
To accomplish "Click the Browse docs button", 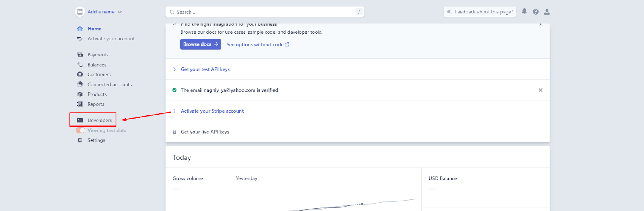I will point(200,44).
